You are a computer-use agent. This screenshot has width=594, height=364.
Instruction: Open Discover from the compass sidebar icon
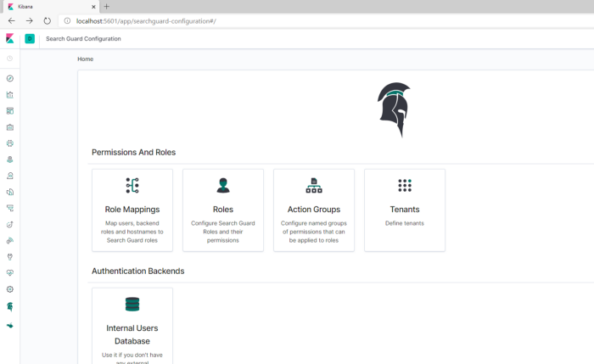point(10,78)
